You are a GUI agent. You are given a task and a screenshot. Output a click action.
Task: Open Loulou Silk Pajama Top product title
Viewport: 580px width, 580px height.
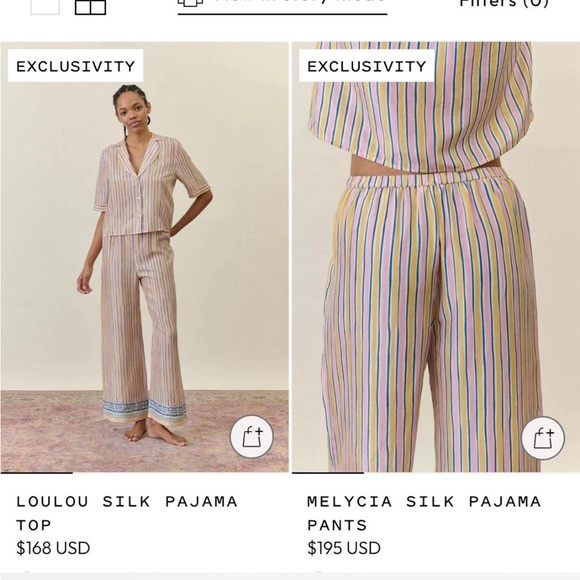point(127,513)
